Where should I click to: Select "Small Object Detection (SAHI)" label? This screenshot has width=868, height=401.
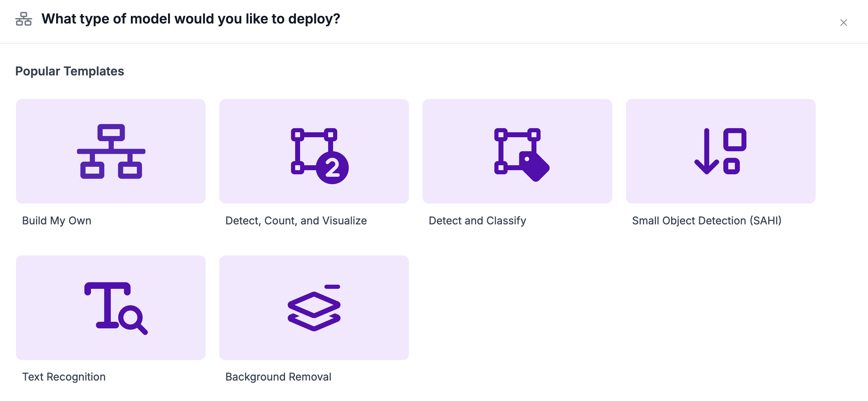coord(706,221)
